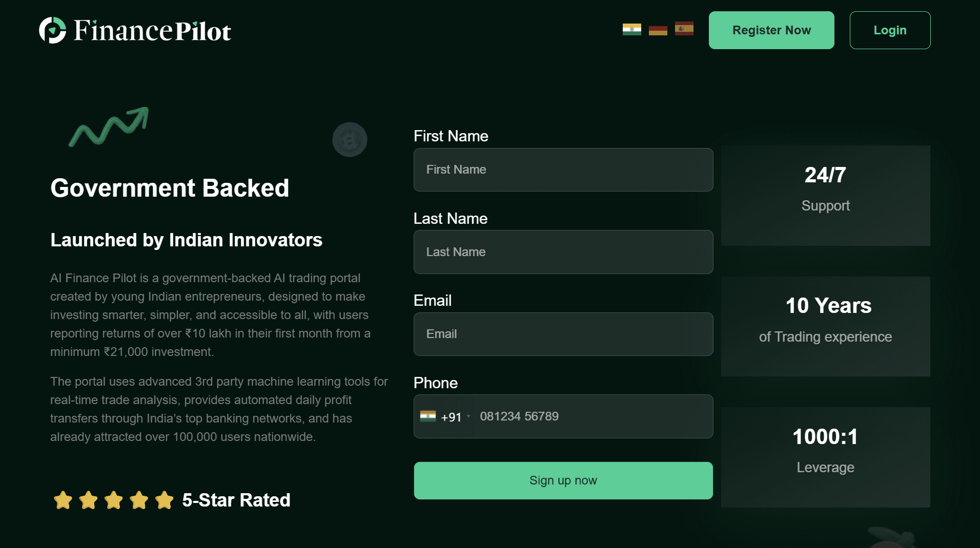Click the FinancePilot logo icon

coord(53,30)
